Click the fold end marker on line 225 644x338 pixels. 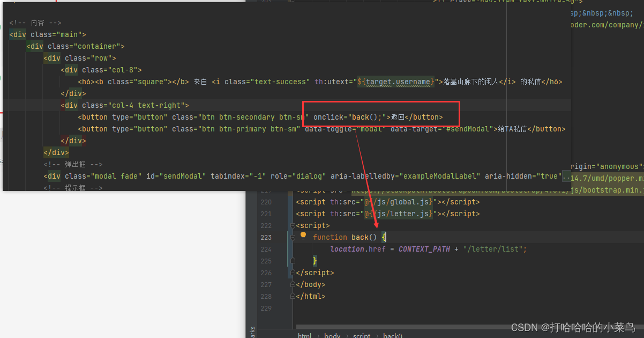[x=293, y=261]
